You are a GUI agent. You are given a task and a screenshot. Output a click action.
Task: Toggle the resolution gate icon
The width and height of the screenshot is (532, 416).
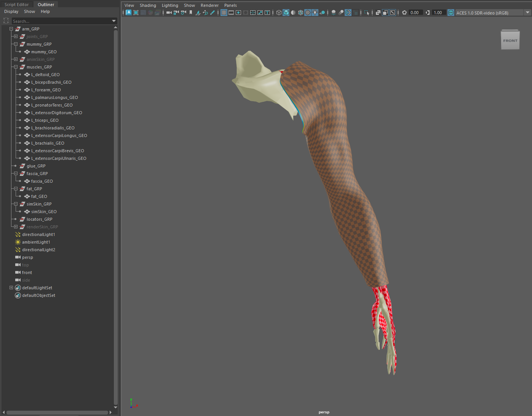pos(239,13)
